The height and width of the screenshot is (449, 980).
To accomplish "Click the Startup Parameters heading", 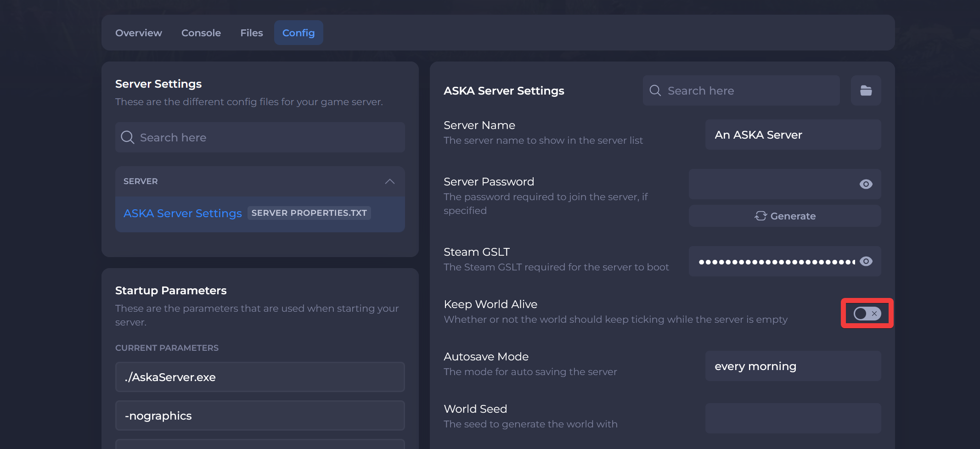I will [171, 291].
